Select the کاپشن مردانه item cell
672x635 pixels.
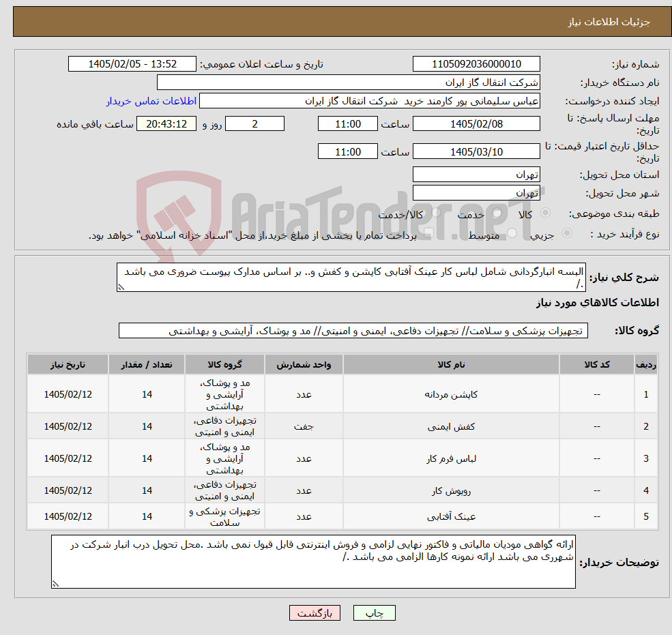coord(451,394)
